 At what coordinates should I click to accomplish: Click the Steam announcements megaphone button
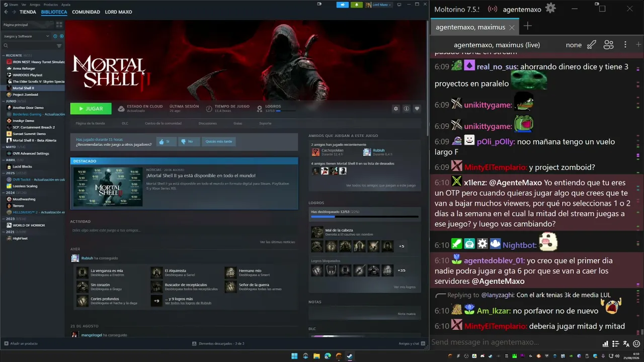[343, 5]
